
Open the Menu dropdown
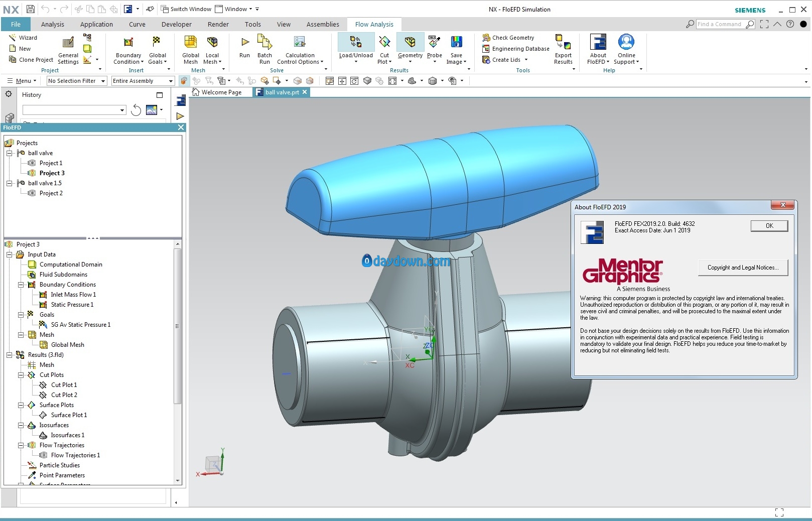point(22,81)
